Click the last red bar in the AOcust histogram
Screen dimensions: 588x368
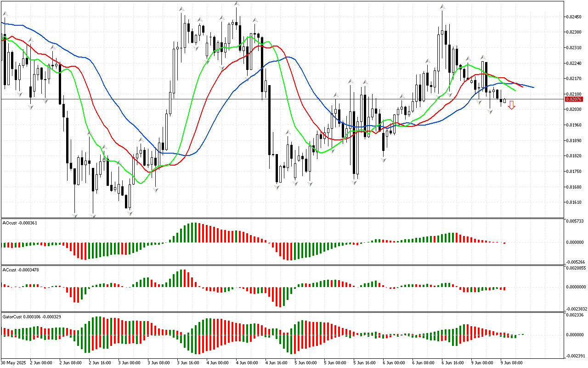[504, 243]
